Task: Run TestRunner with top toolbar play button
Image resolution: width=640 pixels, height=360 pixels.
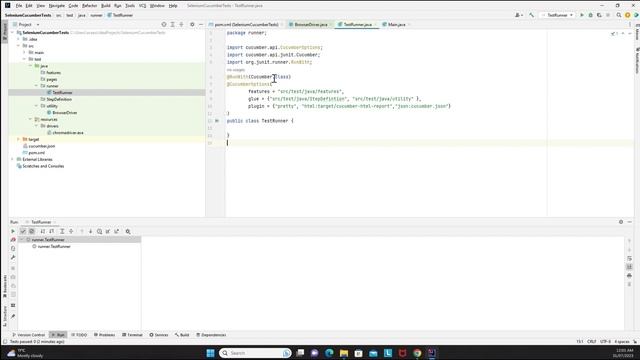Action: 582,15
